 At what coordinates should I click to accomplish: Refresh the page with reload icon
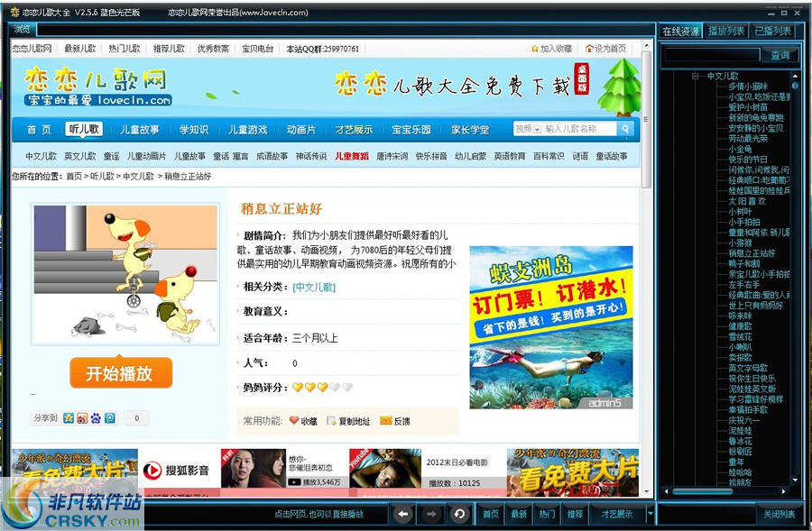(x=459, y=514)
